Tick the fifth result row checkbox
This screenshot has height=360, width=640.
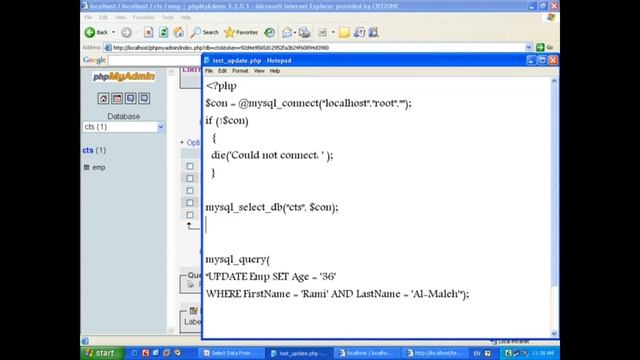point(190,215)
